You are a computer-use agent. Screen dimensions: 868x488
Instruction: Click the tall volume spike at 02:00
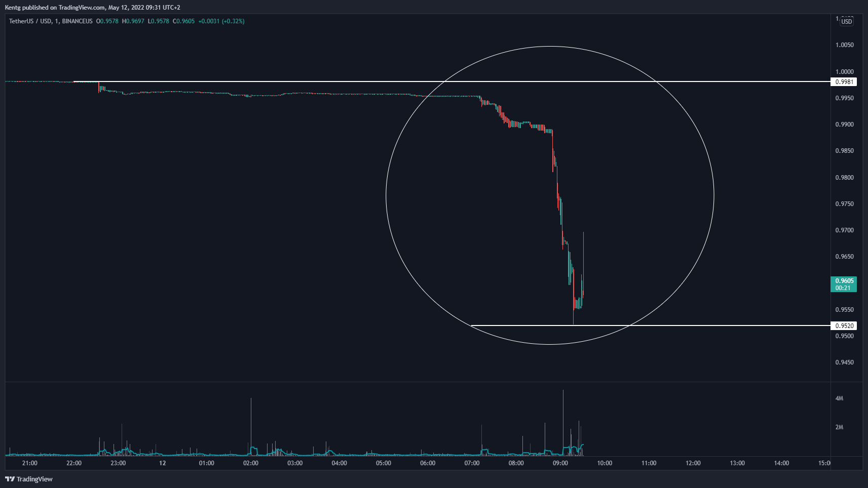tap(251, 427)
